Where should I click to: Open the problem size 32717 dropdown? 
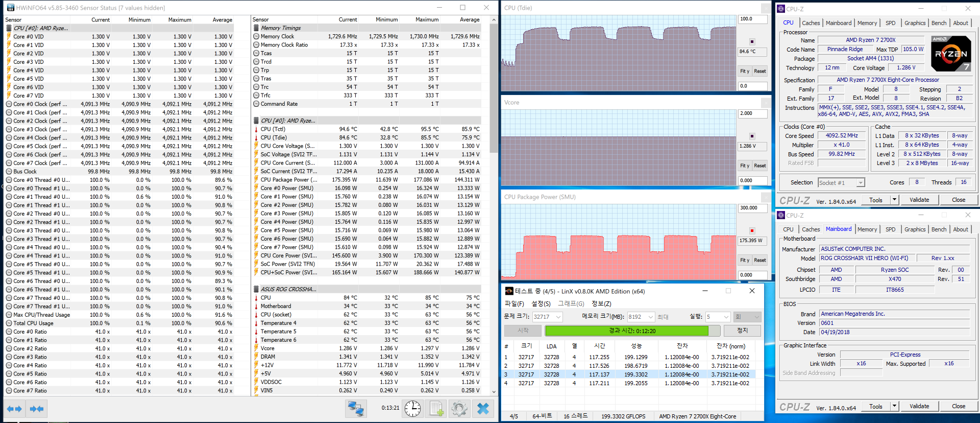point(558,317)
